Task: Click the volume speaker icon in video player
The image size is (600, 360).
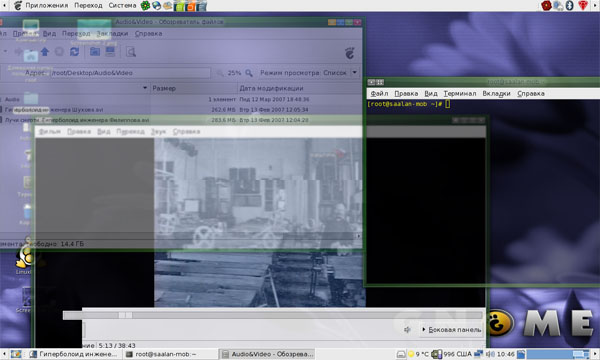Action: [408, 329]
